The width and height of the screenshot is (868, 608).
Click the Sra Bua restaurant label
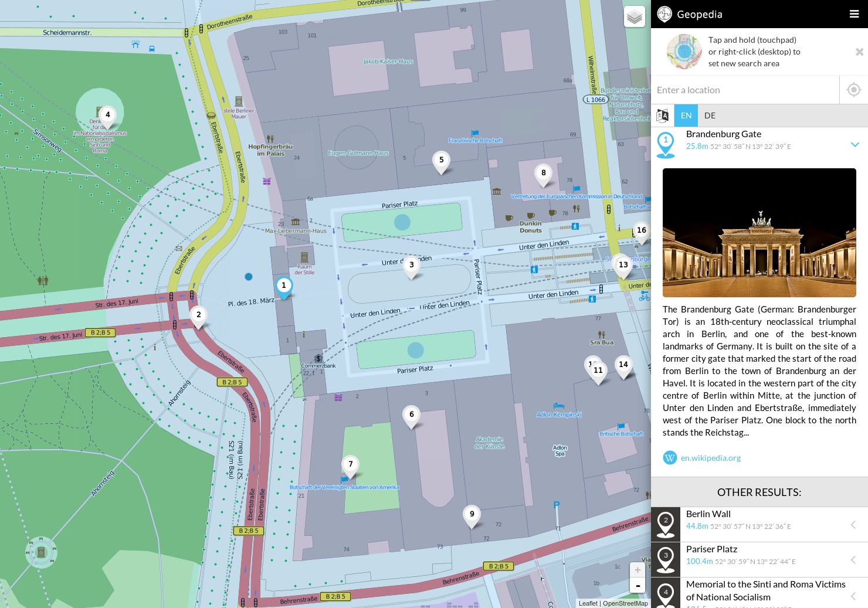click(x=602, y=342)
